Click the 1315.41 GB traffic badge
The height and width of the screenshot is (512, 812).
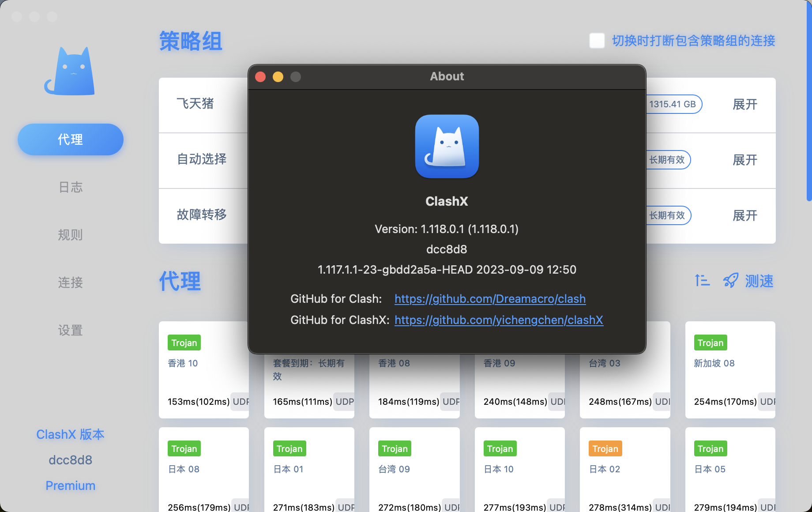pos(673,104)
